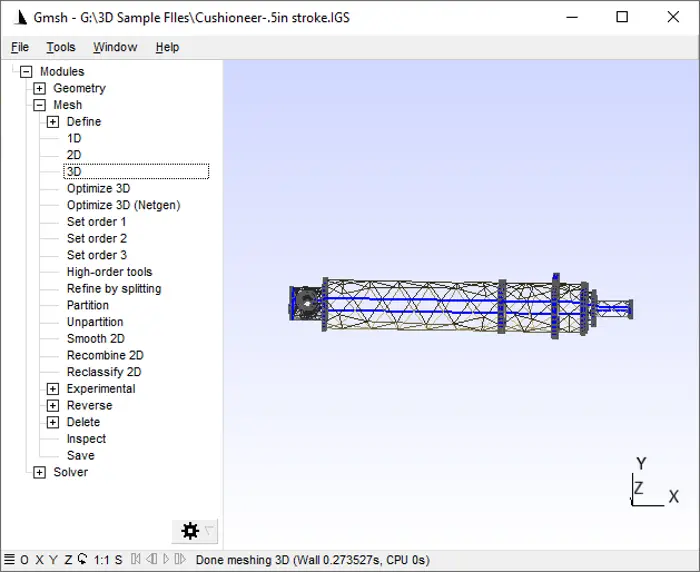
Task: Click Smooth 2D
Action: pos(96,338)
